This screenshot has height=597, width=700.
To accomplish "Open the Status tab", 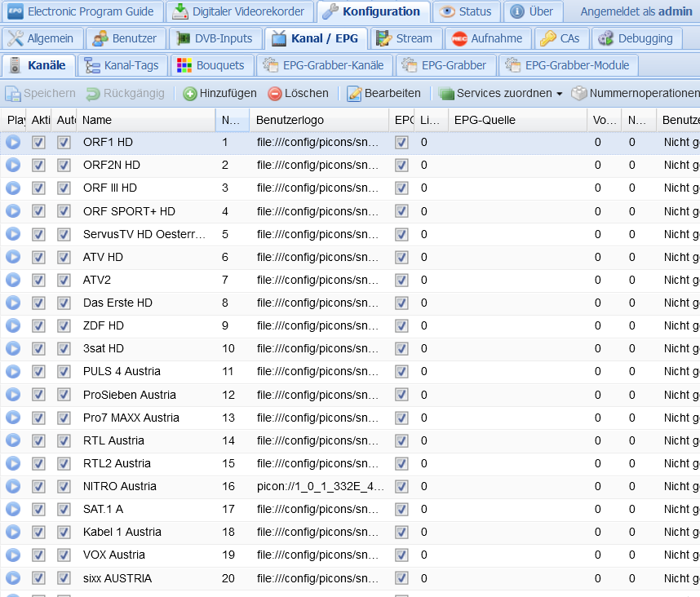I will pos(466,11).
